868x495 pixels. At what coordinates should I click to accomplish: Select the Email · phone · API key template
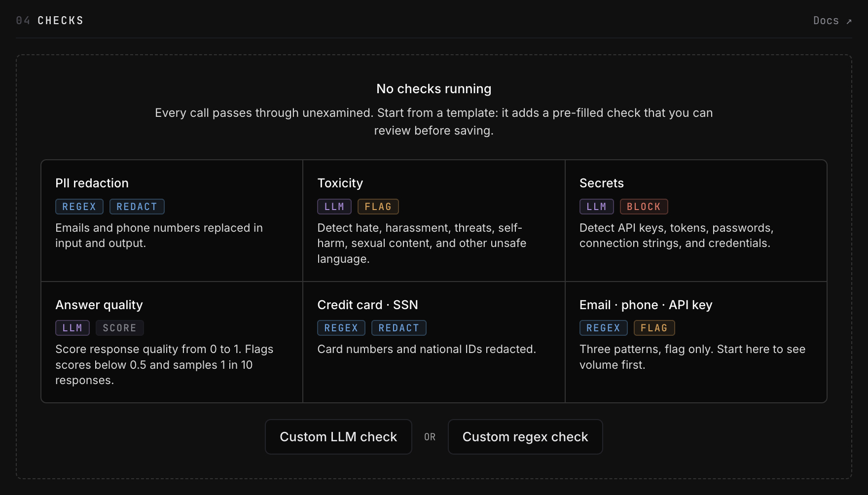(696, 342)
